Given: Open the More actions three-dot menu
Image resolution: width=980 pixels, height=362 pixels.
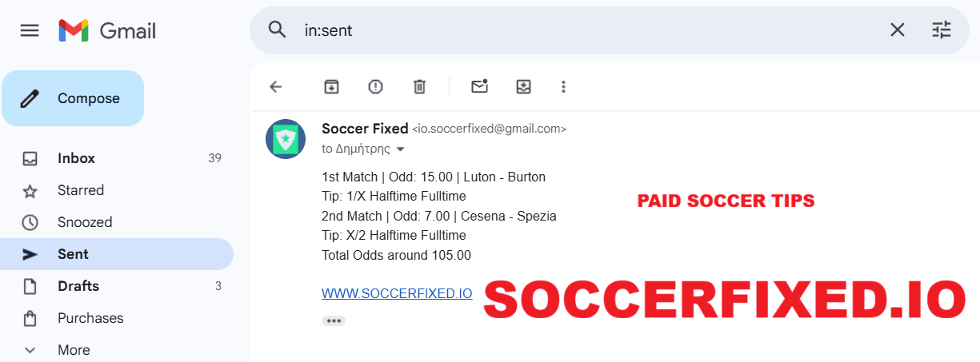Looking at the screenshot, I should (564, 86).
